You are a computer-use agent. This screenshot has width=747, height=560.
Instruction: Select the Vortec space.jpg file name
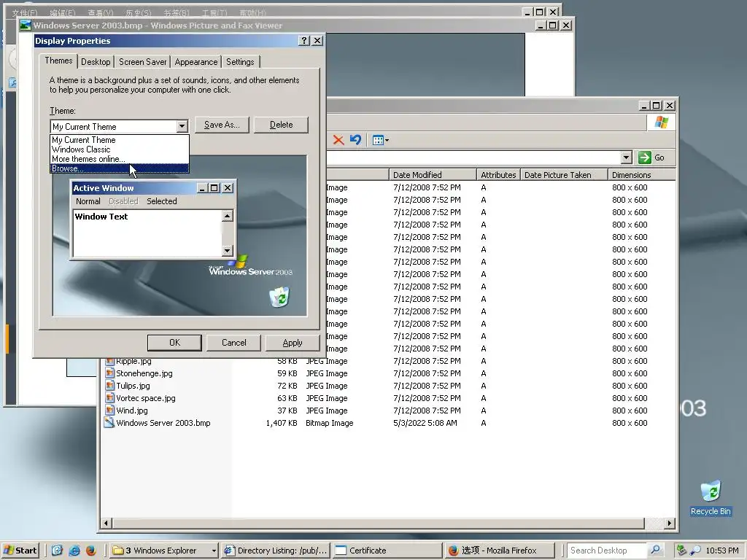point(146,398)
